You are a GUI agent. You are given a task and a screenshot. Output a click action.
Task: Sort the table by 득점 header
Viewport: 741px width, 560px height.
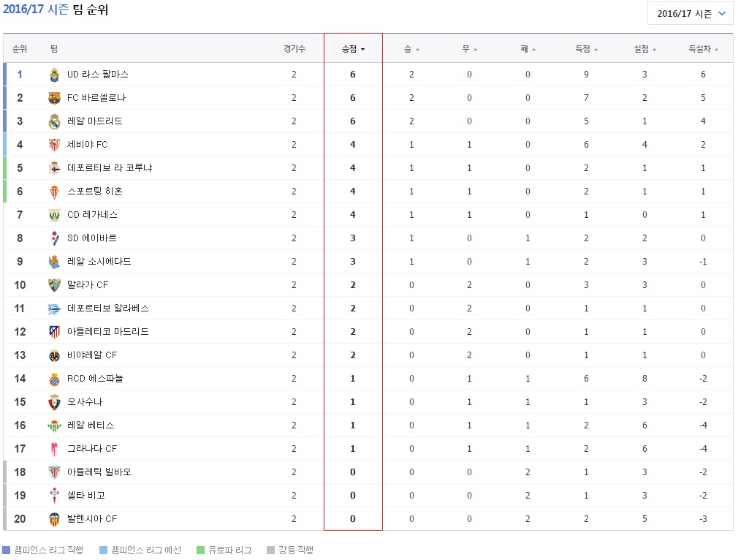point(586,50)
